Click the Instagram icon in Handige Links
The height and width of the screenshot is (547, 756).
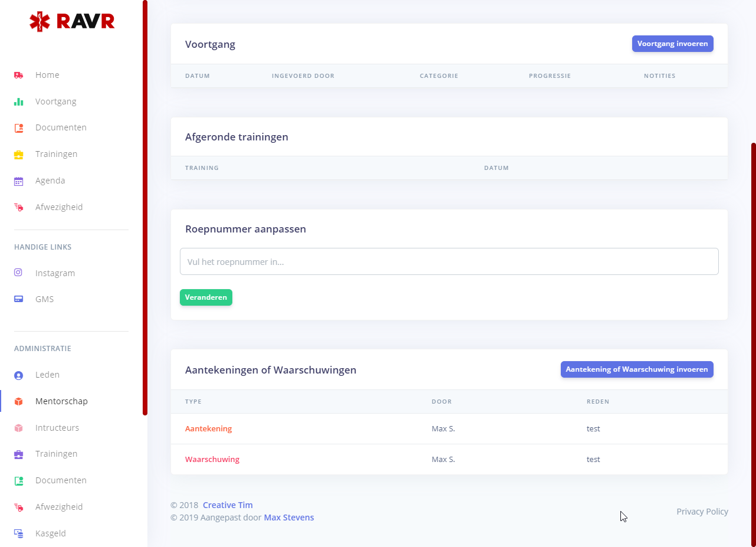18,273
